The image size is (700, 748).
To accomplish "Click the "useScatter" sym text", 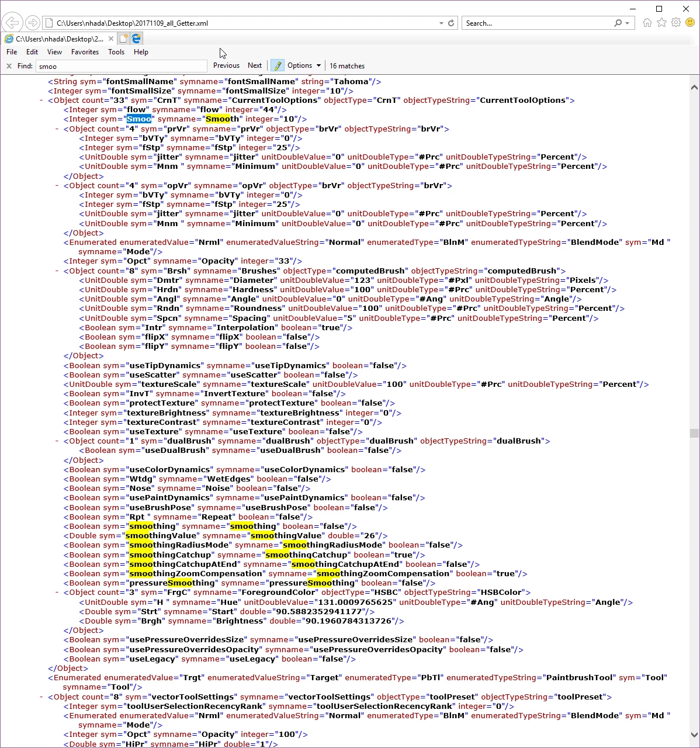I will (x=153, y=375).
